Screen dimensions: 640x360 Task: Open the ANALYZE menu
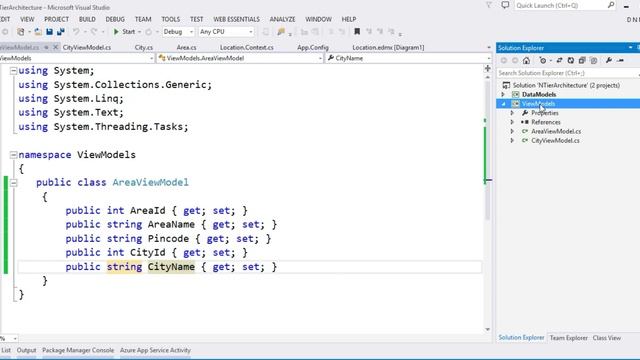[x=282, y=19]
